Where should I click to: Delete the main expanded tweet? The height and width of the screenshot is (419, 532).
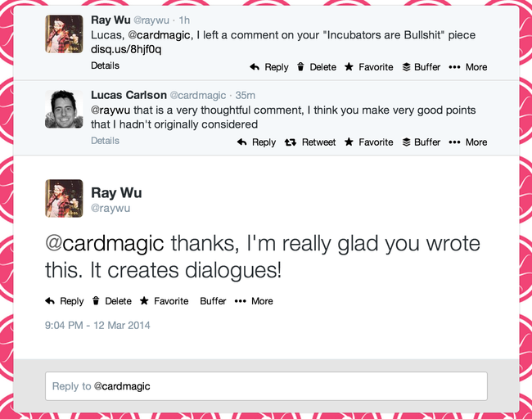111,301
